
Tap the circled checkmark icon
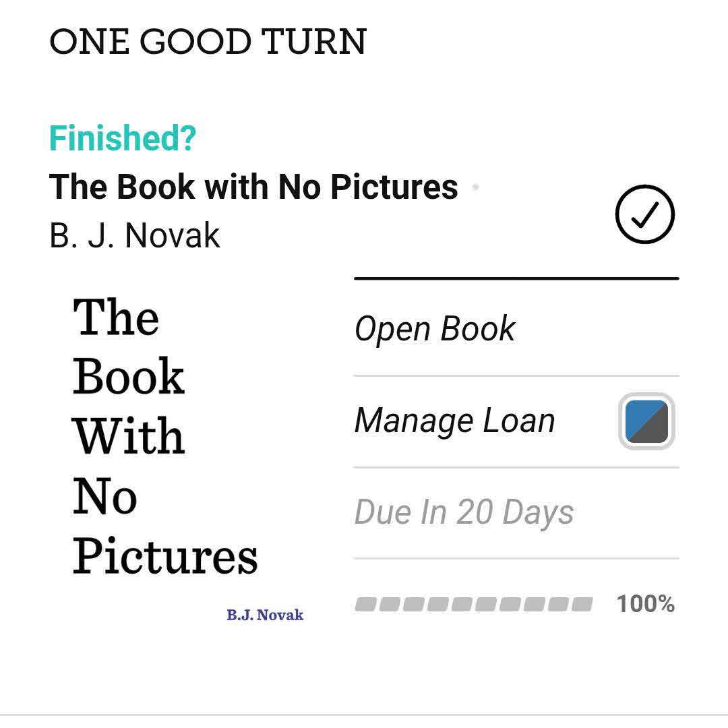coord(644,214)
